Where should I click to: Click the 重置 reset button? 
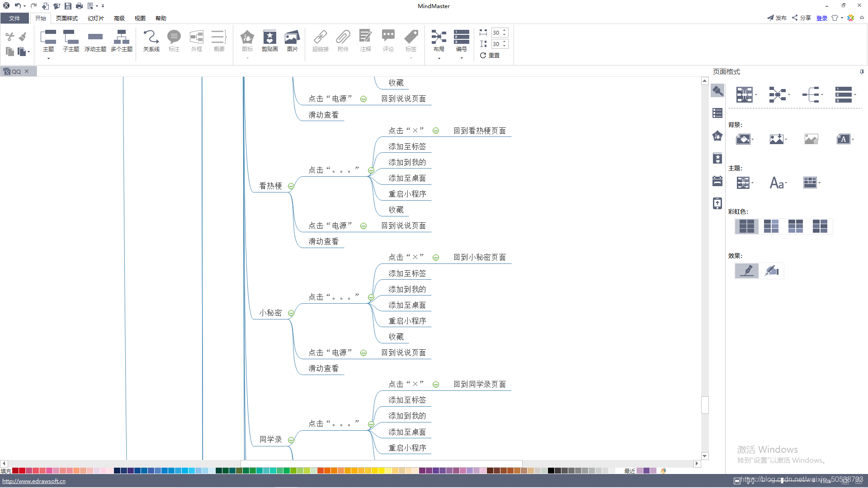[x=490, y=55]
